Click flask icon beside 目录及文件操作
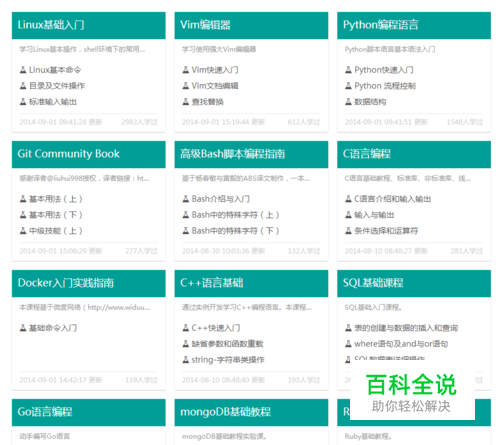This screenshot has height=445, width=500. (23, 86)
